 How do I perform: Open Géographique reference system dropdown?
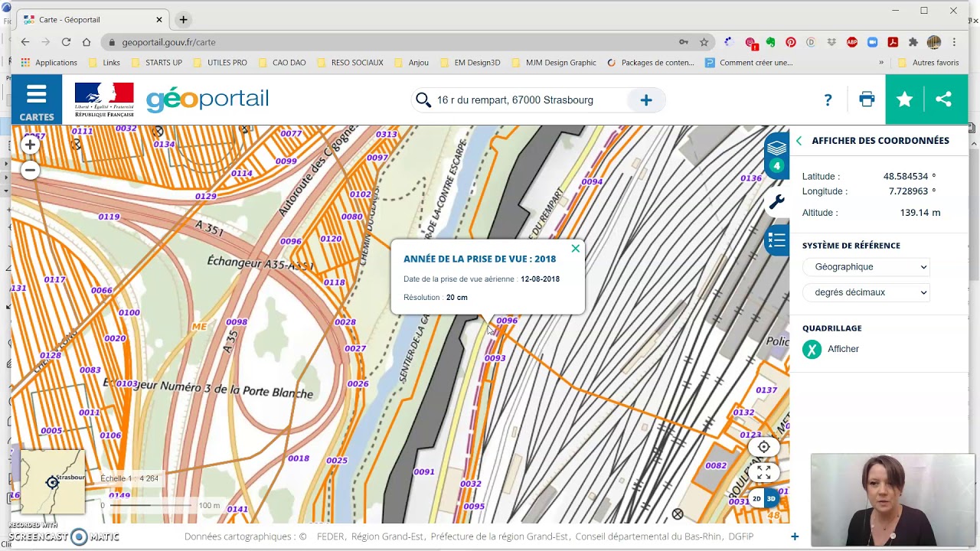coord(866,267)
